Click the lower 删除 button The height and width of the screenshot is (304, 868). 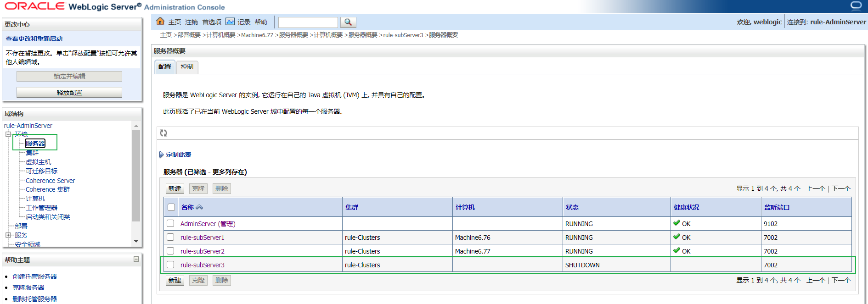coord(222,280)
